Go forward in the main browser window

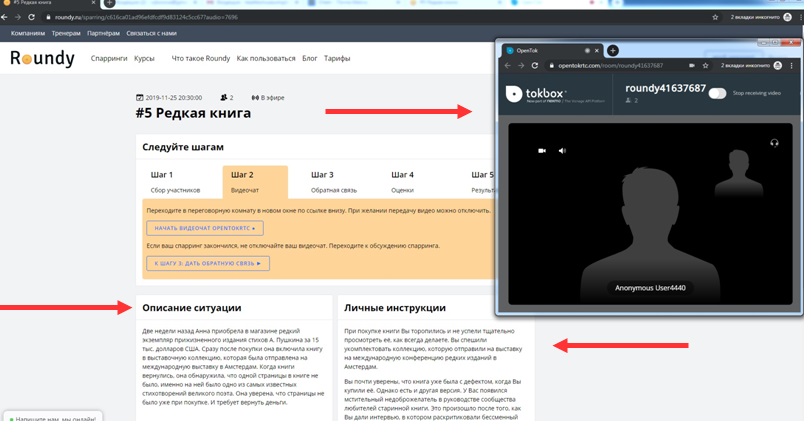click(x=18, y=17)
